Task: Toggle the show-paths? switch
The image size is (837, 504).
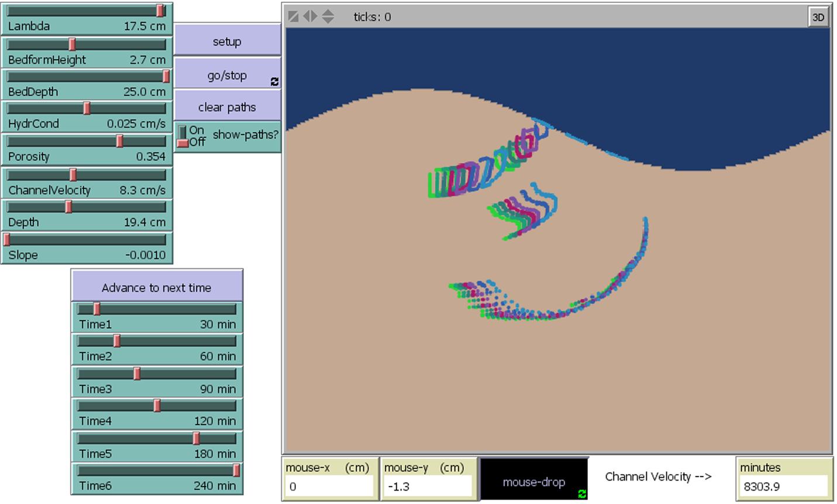Action: (183, 136)
